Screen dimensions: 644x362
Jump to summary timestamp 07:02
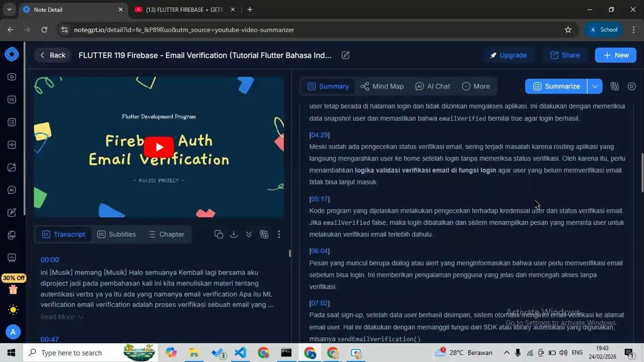pos(319,303)
